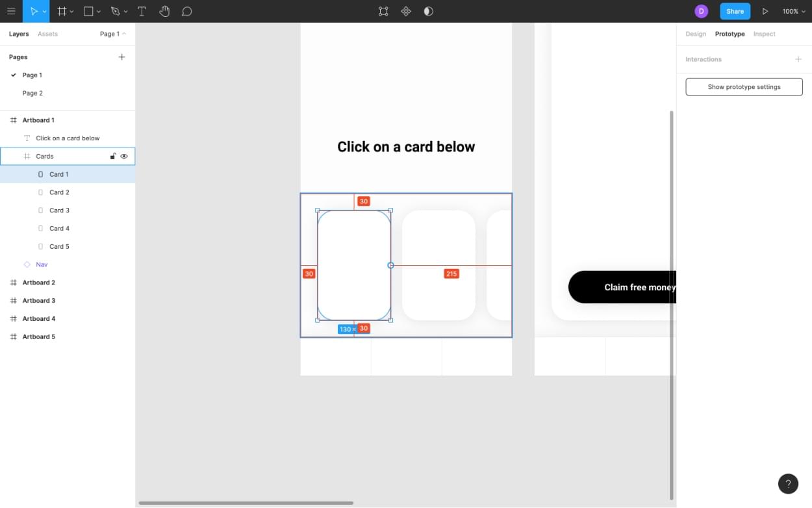Viewport: 812px width, 508px height.
Task: Open the user avatar D
Action: coord(701,11)
